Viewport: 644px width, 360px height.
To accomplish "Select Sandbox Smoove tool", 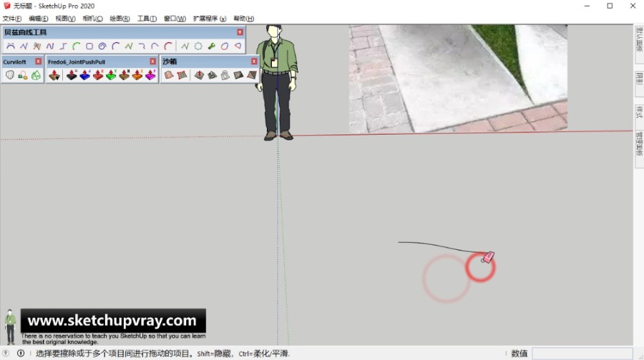I will coord(199,75).
